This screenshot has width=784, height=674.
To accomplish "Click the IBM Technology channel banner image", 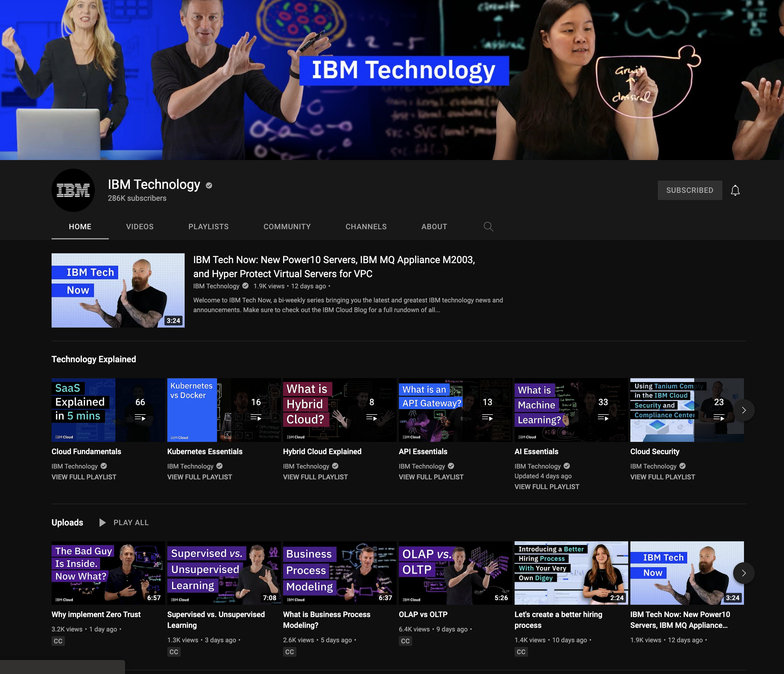I will click(392, 80).
